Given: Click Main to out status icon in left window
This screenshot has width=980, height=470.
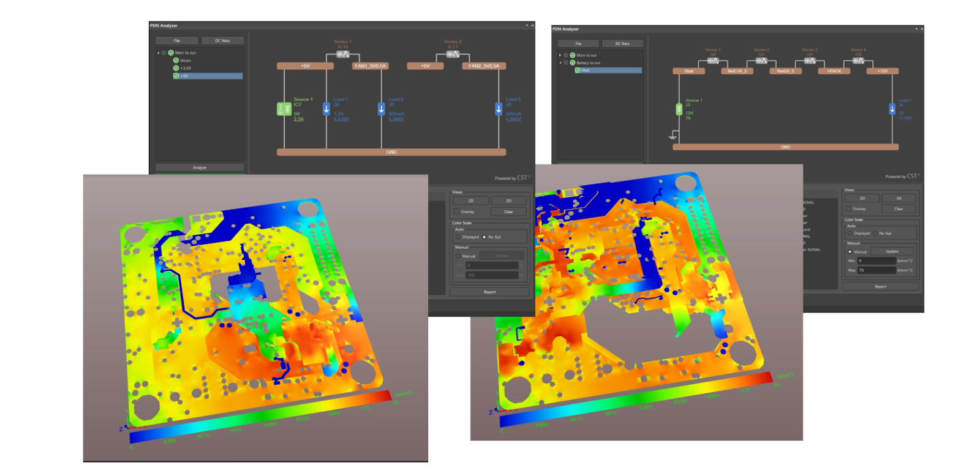Looking at the screenshot, I should pyautogui.click(x=171, y=53).
